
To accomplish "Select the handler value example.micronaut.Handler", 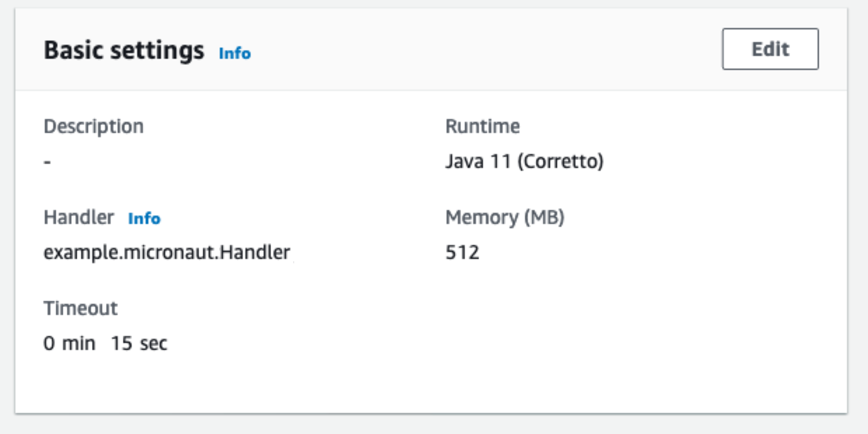I will [x=167, y=252].
